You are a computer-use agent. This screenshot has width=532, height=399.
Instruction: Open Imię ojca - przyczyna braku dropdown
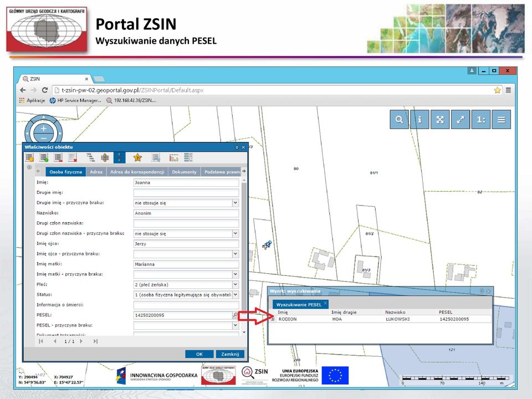pyautogui.click(x=235, y=254)
